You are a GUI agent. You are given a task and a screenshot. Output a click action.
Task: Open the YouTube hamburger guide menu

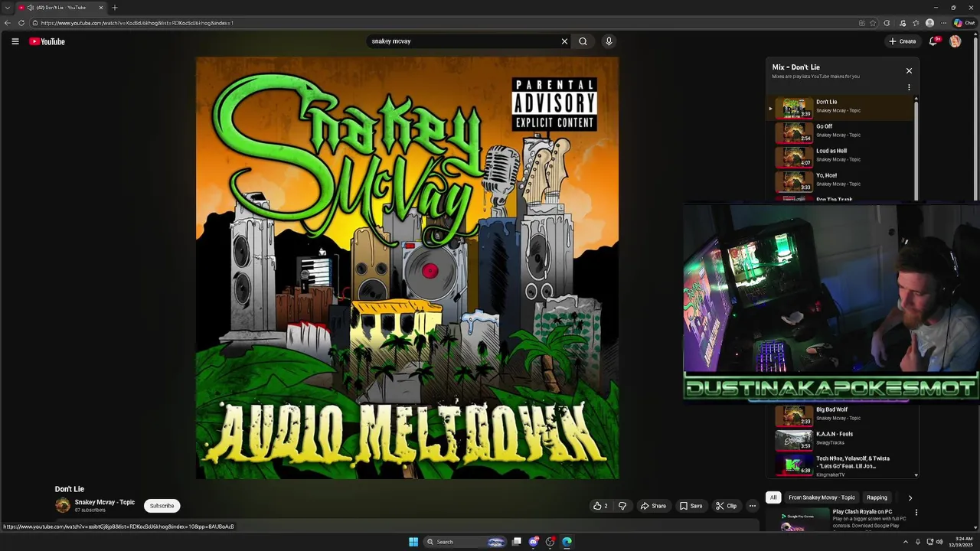pos(15,41)
